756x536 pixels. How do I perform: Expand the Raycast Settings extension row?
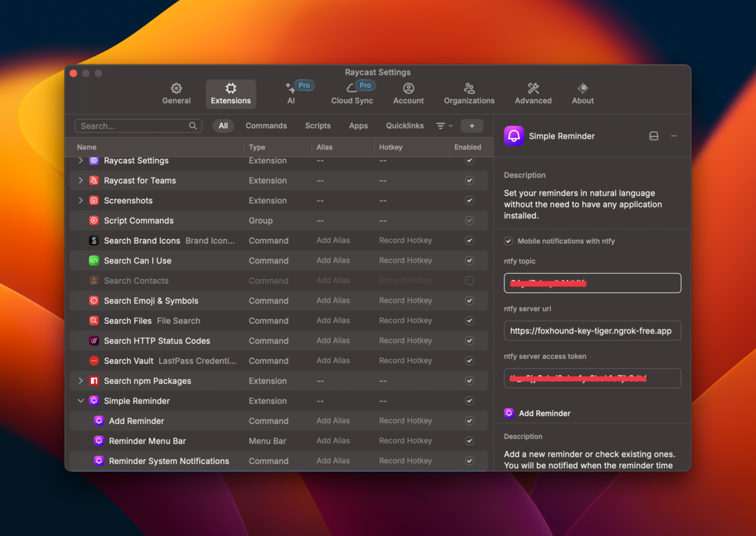(x=80, y=160)
